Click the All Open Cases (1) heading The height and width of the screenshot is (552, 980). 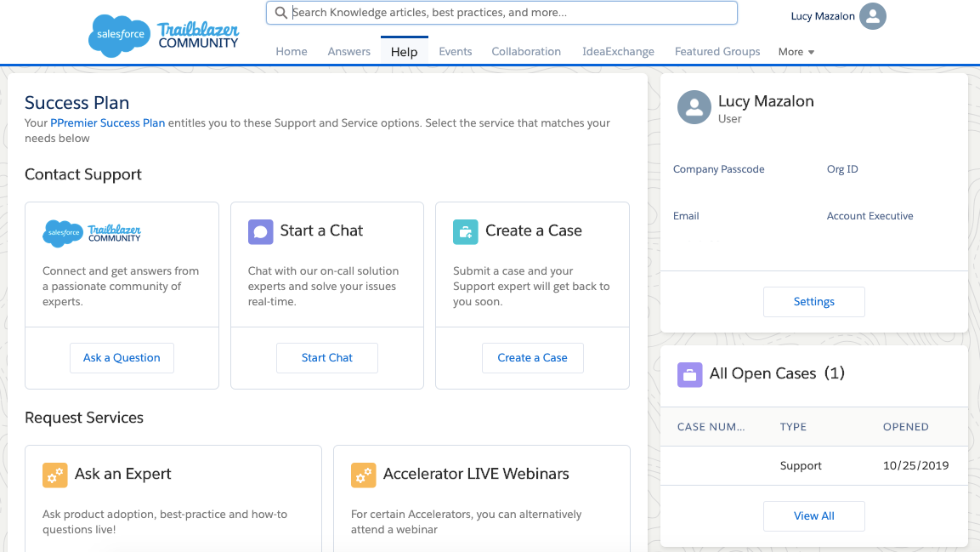[777, 374]
